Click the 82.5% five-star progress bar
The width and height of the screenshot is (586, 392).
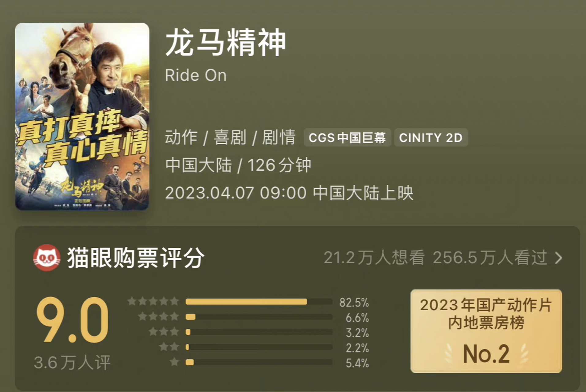[x=247, y=302]
